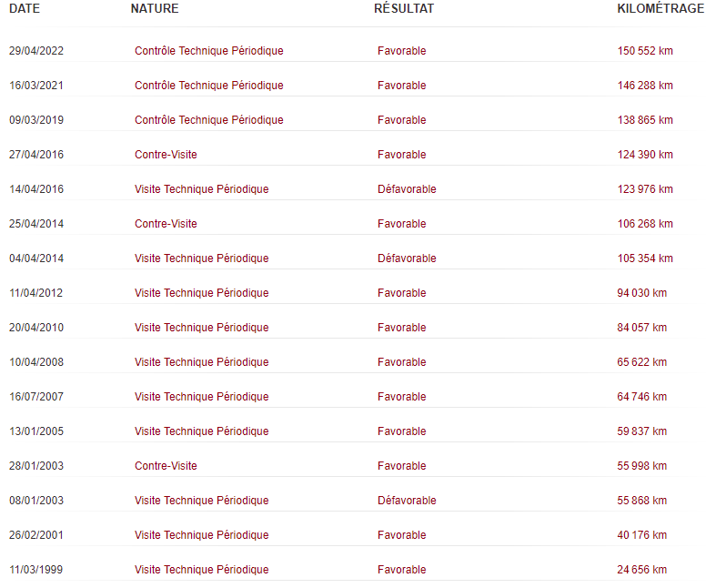
Task: Open the 29/04/2022 Contrôle Technique Périodique entry
Action: [x=208, y=51]
